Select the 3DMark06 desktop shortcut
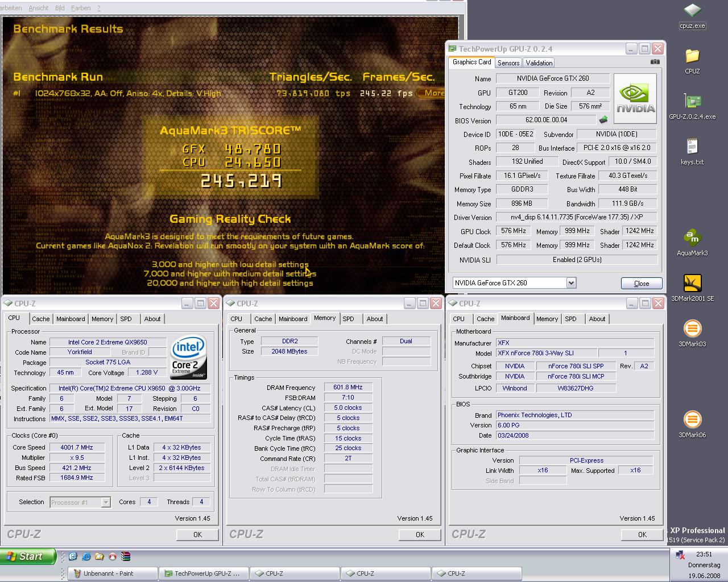 692,425
